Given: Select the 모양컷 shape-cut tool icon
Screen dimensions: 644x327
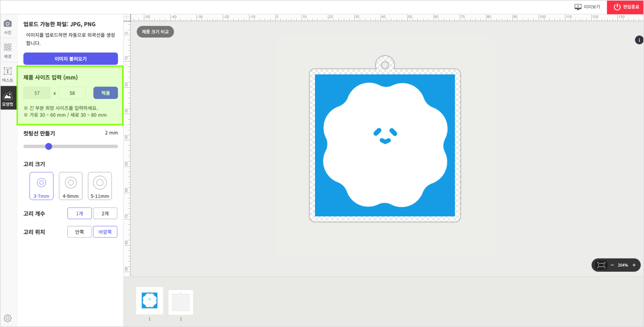Looking at the screenshot, I should 8,99.
